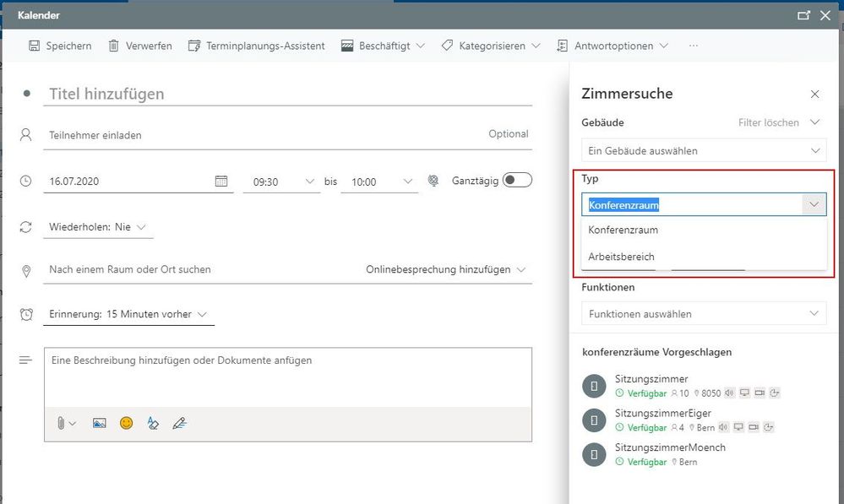Open the Terminplanungs-Assistent
Screen dimensions: 844x504
[256, 46]
